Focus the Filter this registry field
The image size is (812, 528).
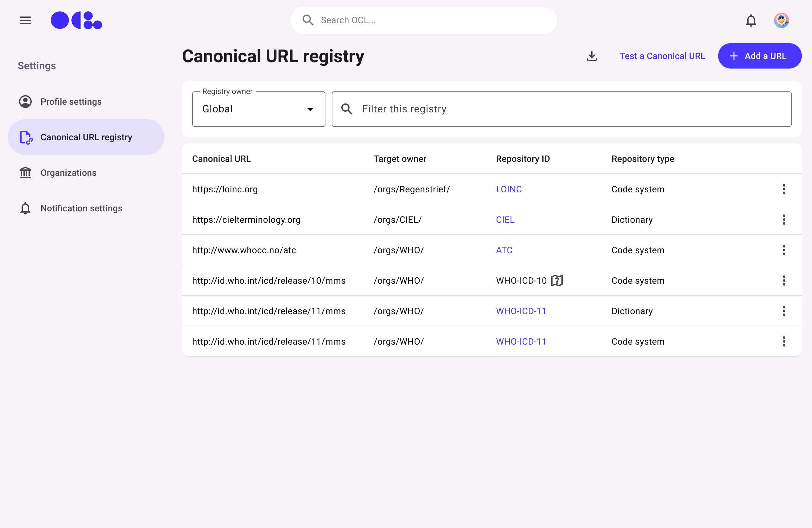coord(573,109)
